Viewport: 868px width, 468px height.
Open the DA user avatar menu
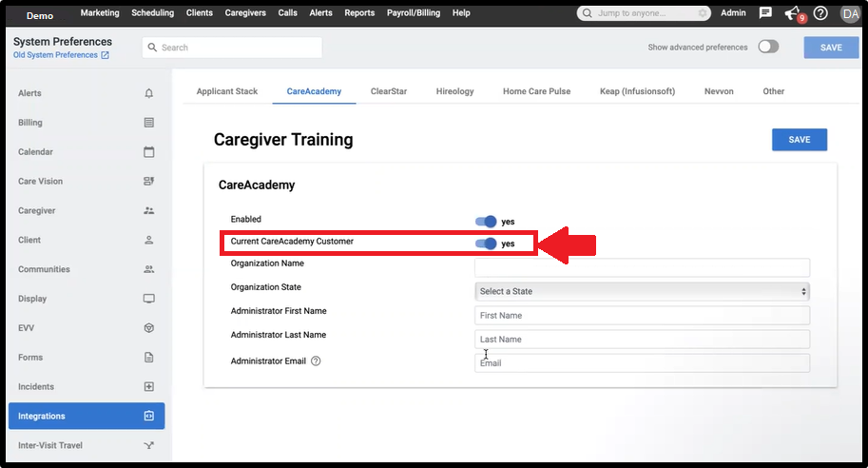point(850,14)
